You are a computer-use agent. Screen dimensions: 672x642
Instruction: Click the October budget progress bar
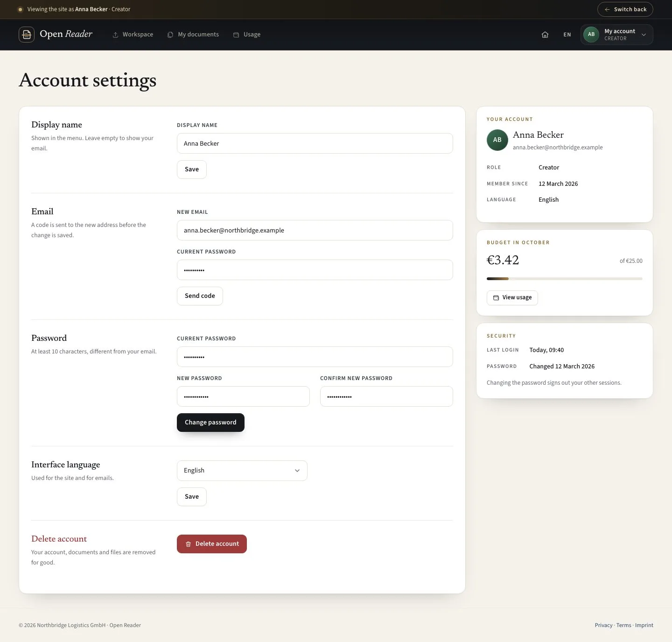[x=564, y=279]
